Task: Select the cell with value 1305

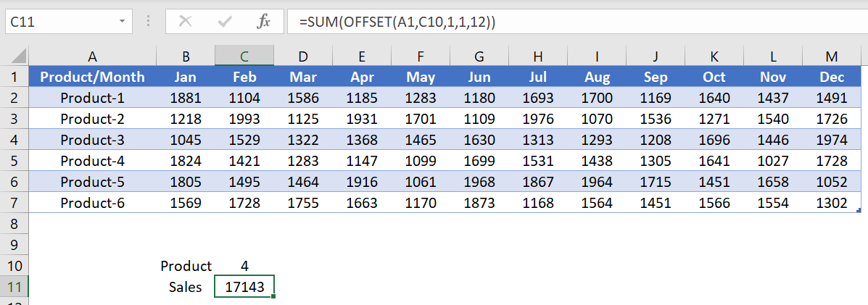Action: point(656,161)
